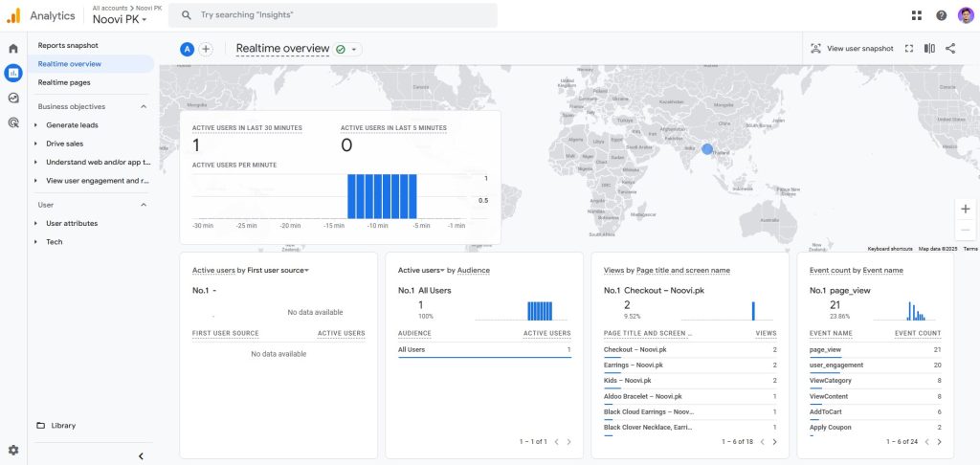Open Library link in the sidebar
Screen dimensions: 980x465
point(63,426)
